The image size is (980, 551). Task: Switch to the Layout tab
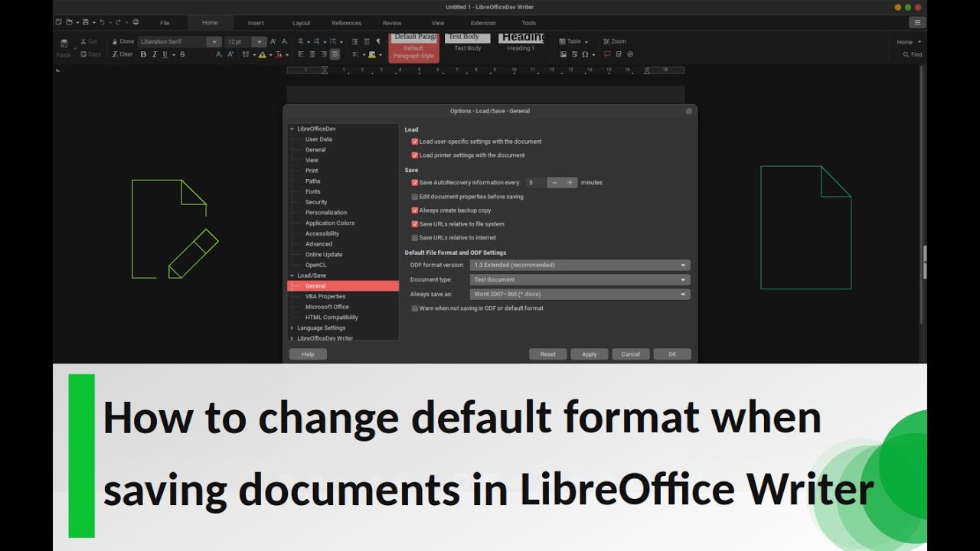click(302, 23)
